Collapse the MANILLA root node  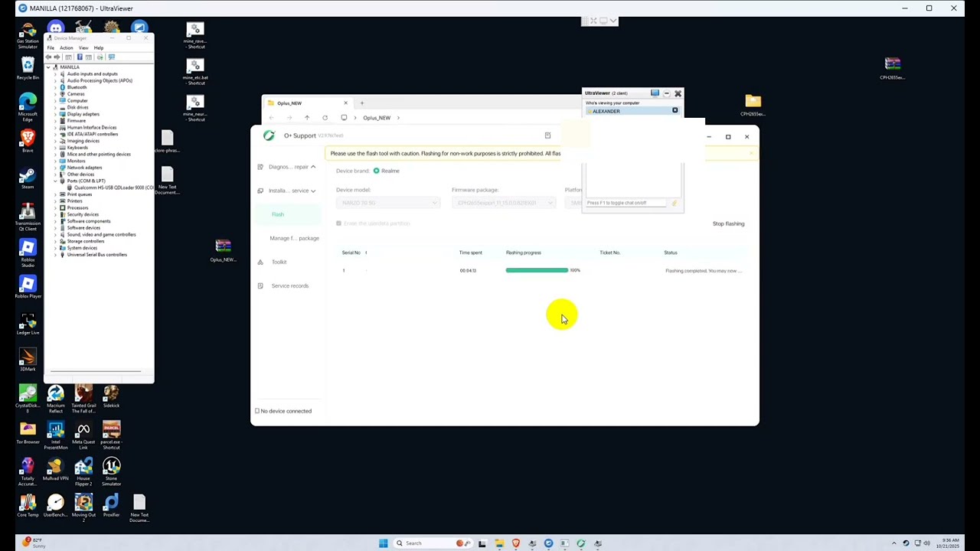click(x=48, y=67)
